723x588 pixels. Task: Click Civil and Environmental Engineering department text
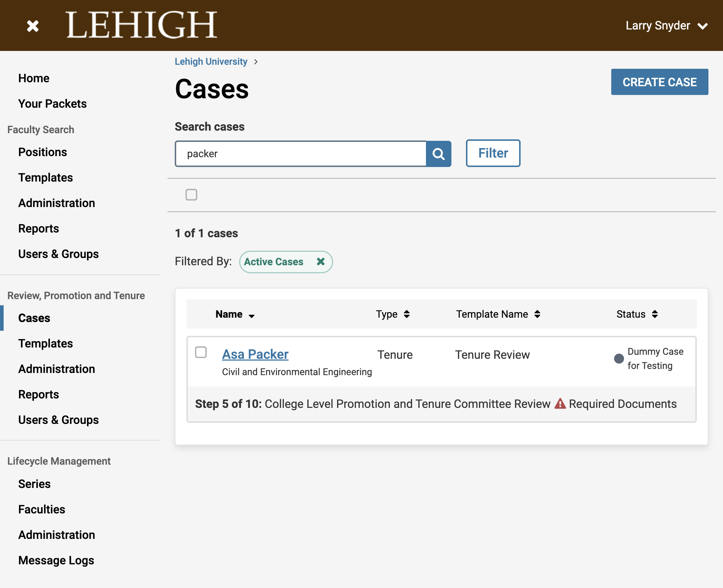point(297,372)
